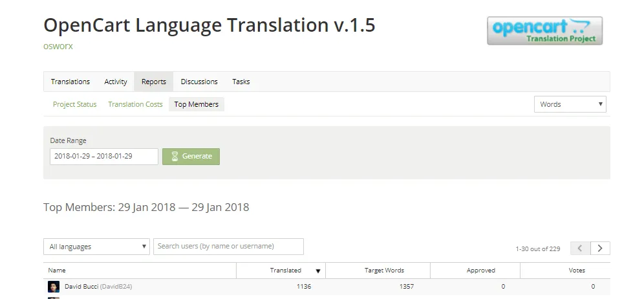Viewport: 644px width, 299px height.
Task: Click the OpenCart Language Translation v.1.5 title
Action: (209, 25)
